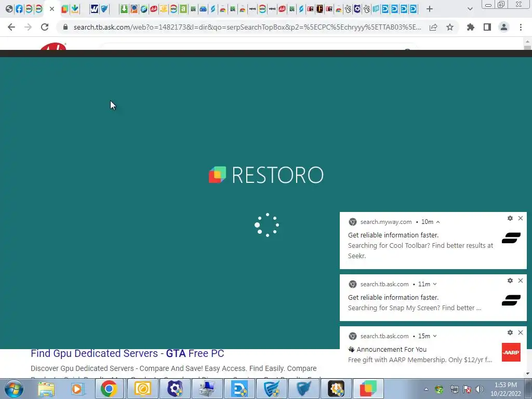
Task: Open the Windows Start button
Action: click(x=14, y=389)
